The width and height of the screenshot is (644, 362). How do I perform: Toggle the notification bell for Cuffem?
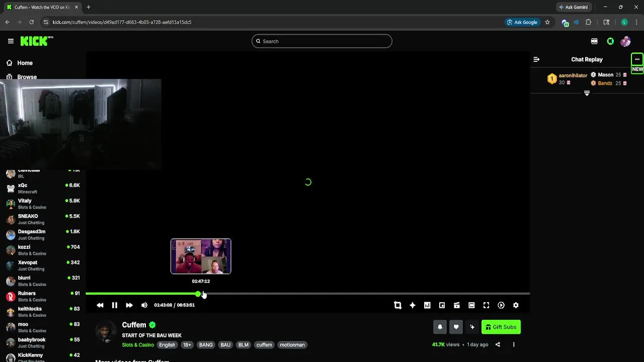[440, 327]
